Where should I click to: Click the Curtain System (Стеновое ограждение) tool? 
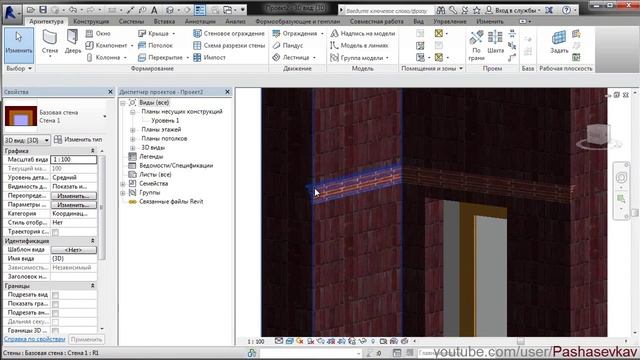[229, 33]
